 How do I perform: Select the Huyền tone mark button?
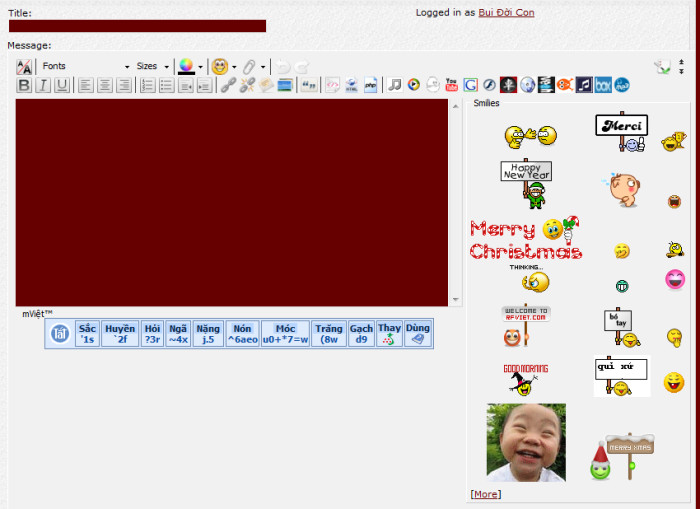coord(120,333)
